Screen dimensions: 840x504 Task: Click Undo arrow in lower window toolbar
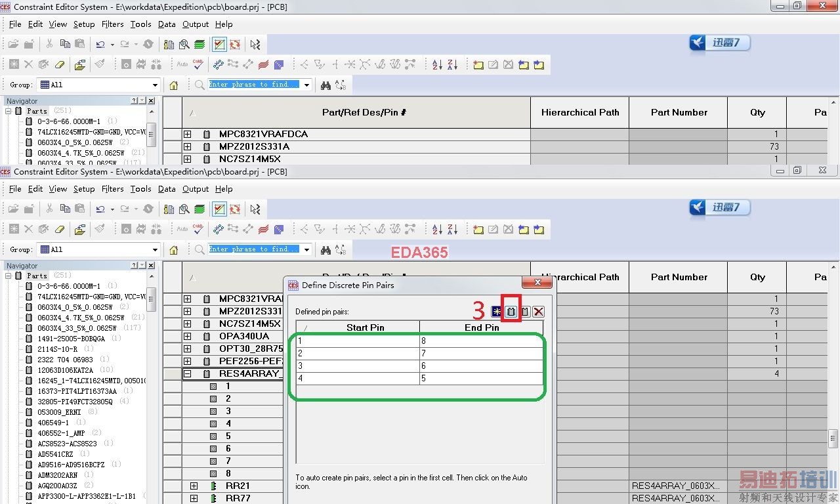pyautogui.click(x=100, y=209)
